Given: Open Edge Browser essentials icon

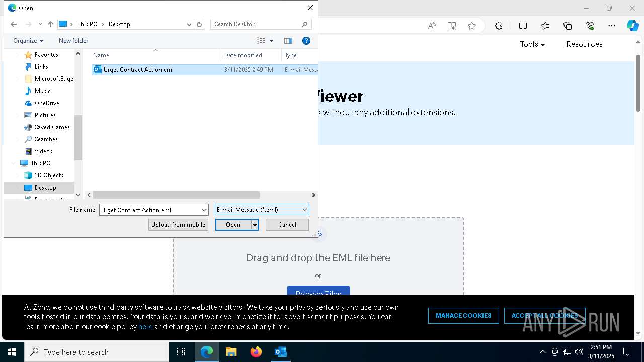Looking at the screenshot, I should click(590, 26).
